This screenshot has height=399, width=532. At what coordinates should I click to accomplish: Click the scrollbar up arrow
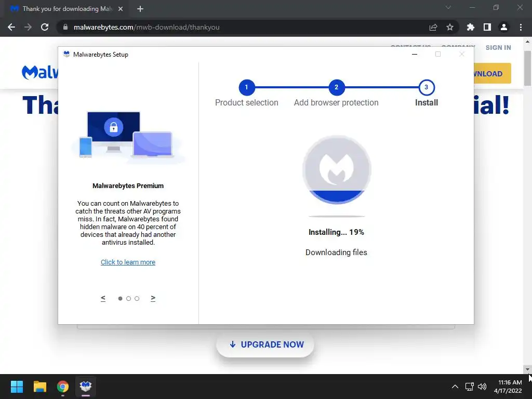click(x=527, y=42)
